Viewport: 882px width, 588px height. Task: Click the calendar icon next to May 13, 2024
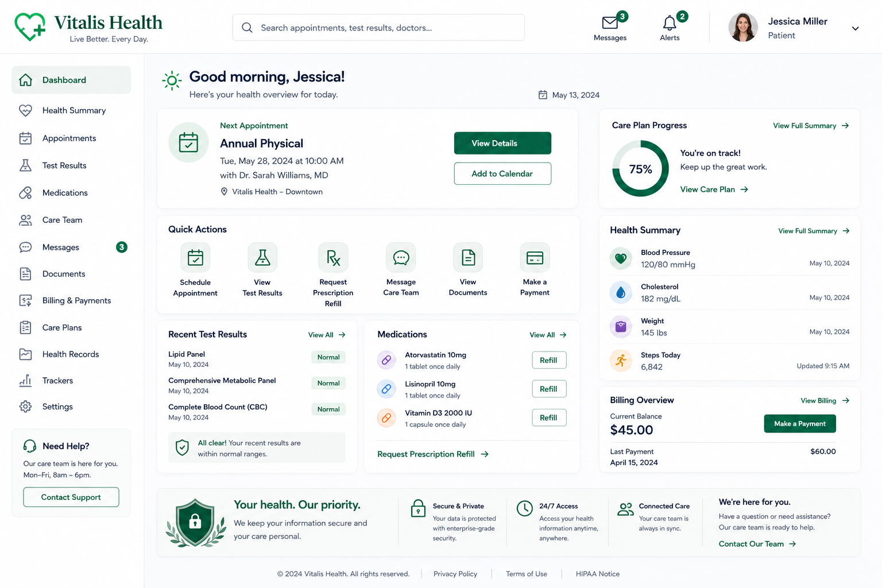tap(543, 95)
